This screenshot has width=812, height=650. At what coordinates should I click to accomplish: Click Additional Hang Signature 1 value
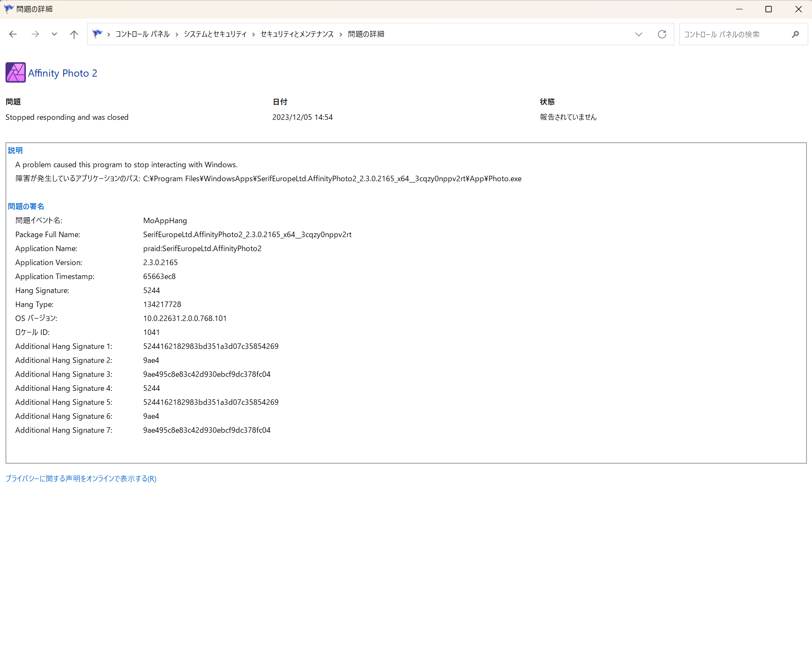(211, 346)
